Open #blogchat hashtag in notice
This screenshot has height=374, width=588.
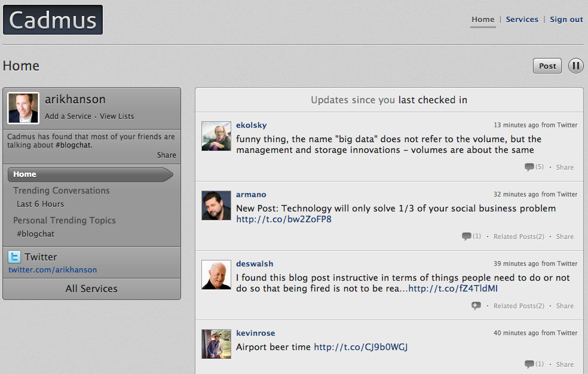pos(73,145)
